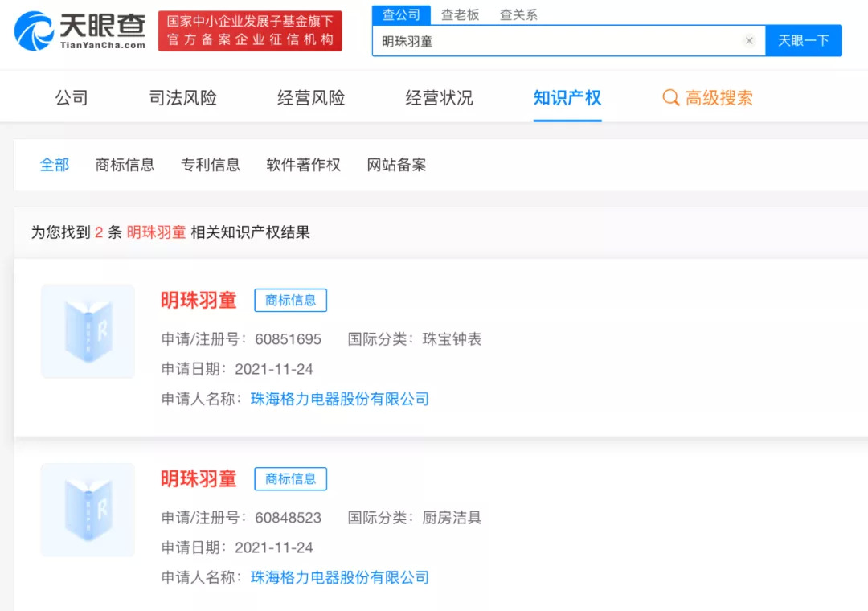Focus the search box containing 明珠羽童
The image size is (868, 611).
[x=568, y=40]
